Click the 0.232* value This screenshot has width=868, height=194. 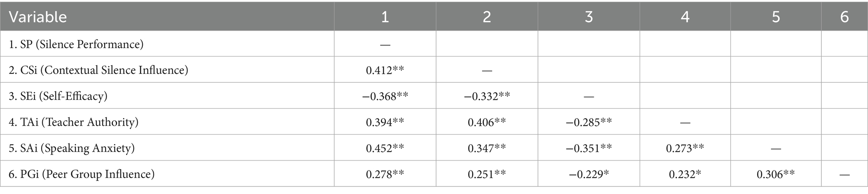(x=685, y=174)
